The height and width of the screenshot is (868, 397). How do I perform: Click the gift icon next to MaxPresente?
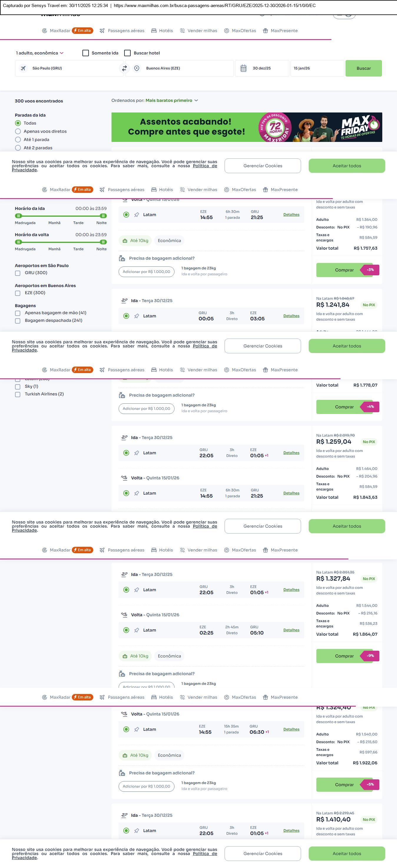click(x=265, y=31)
